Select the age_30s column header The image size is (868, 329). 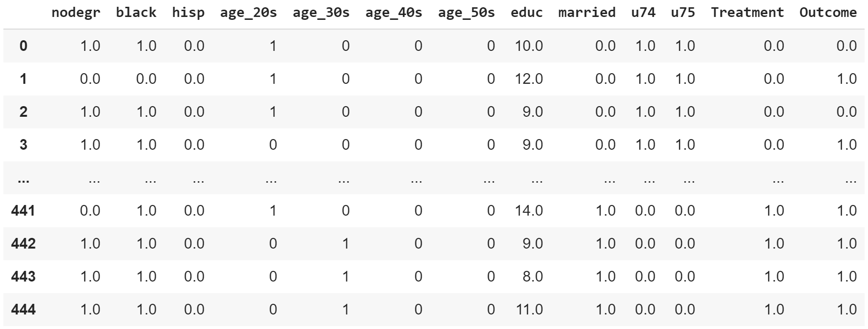pos(321,13)
